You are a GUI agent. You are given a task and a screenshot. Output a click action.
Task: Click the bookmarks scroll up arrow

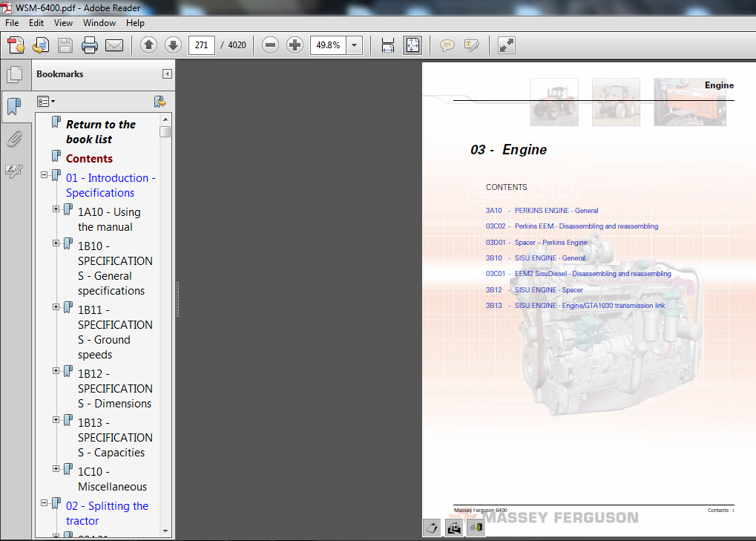point(165,119)
